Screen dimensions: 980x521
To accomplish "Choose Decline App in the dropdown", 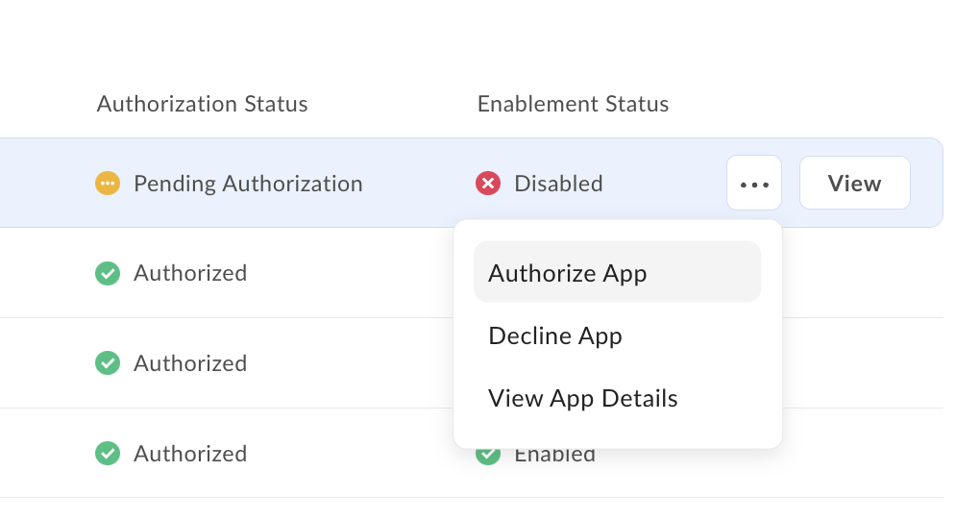I will tap(555, 335).
